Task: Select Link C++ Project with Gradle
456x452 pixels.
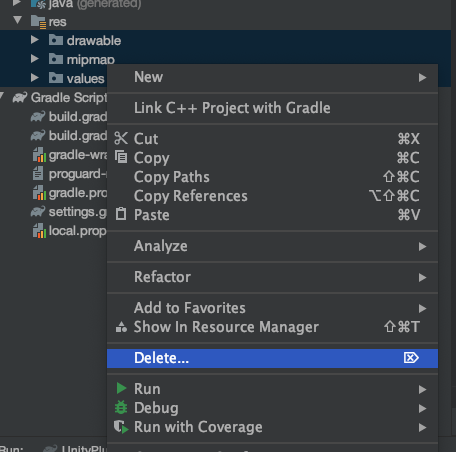Action: pyautogui.click(x=272, y=108)
